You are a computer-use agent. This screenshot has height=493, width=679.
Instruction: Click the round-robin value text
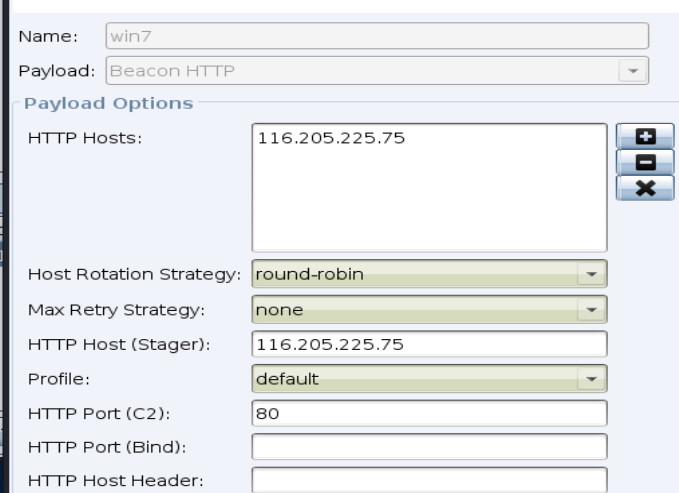(310, 274)
